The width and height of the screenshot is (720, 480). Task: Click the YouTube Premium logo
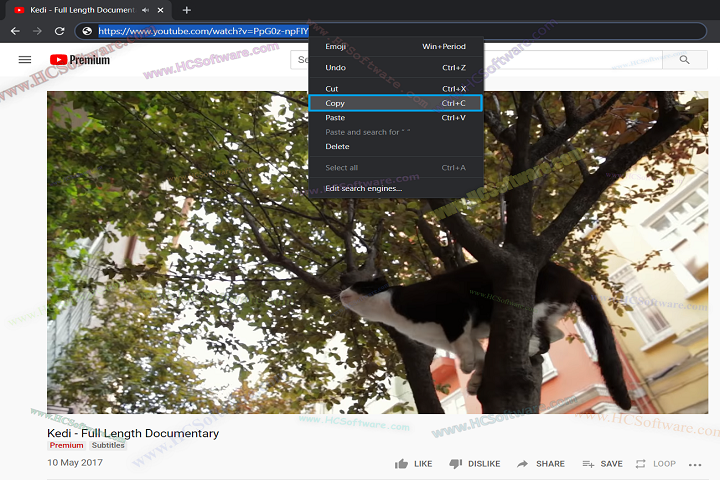coord(80,60)
